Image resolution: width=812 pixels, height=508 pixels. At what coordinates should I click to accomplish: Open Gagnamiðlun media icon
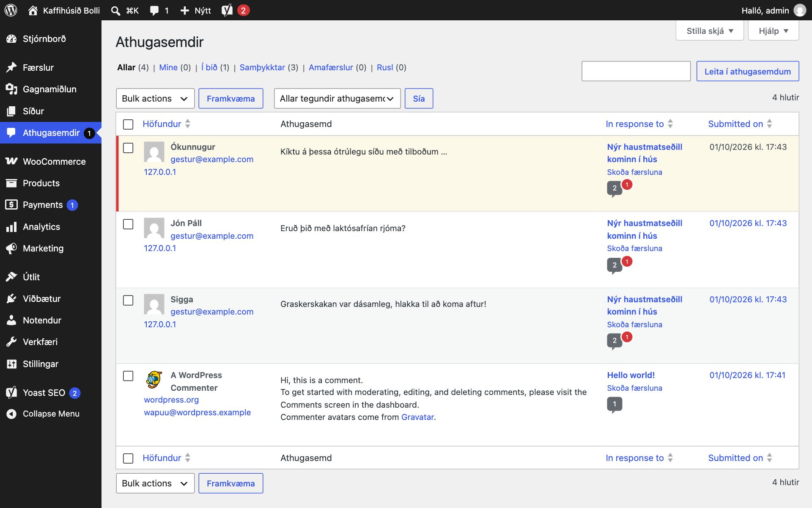click(11, 89)
